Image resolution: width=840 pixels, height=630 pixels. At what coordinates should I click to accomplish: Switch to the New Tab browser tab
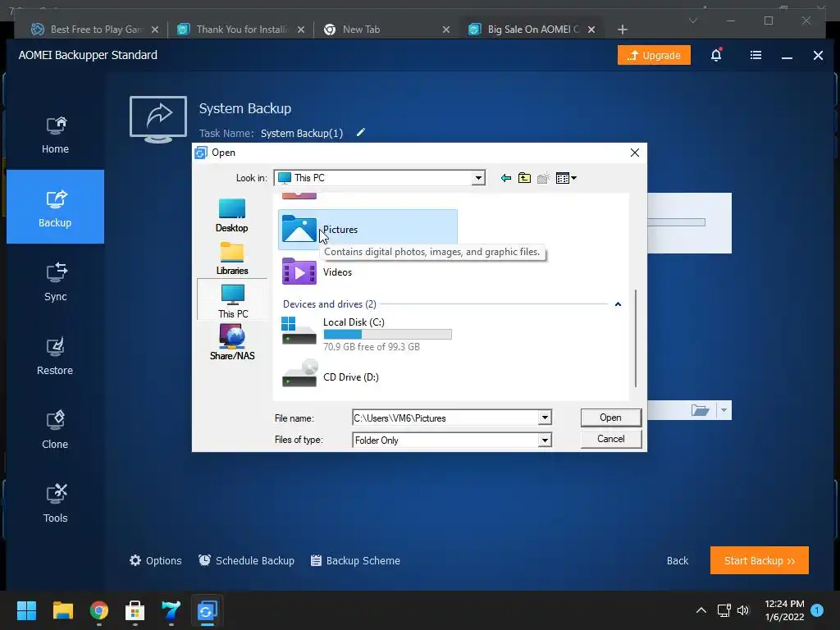pos(386,30)
